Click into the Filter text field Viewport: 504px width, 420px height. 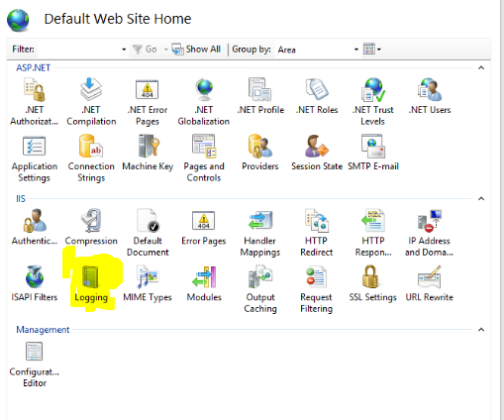pos(79,50)
